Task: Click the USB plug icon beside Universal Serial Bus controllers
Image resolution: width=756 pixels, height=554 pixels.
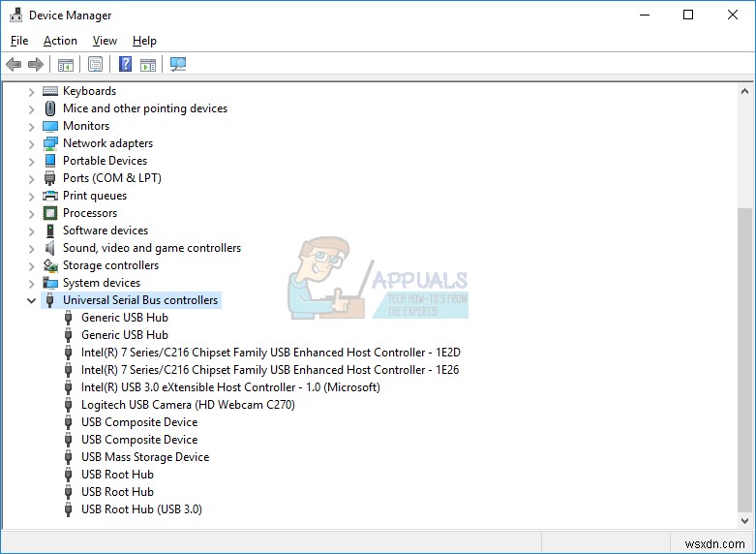Action: pos(50,300)
